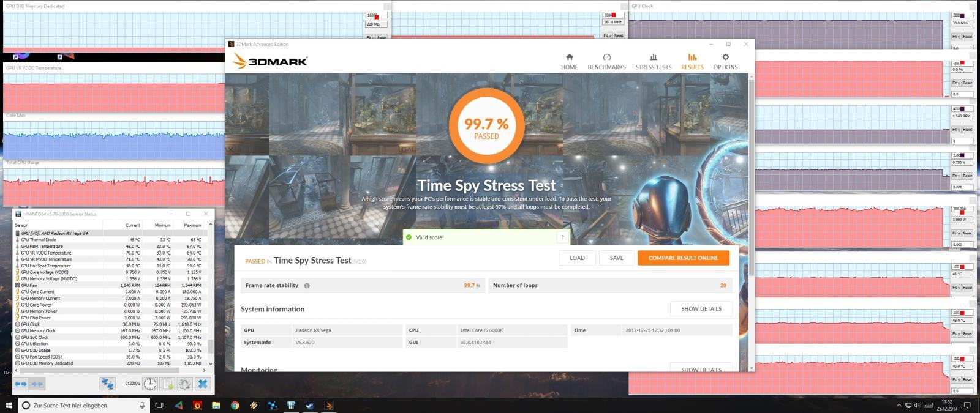This screenshot has width=980, height=413.
Task: Click Current column header in HWiNFO
Action: coord(132,225)
